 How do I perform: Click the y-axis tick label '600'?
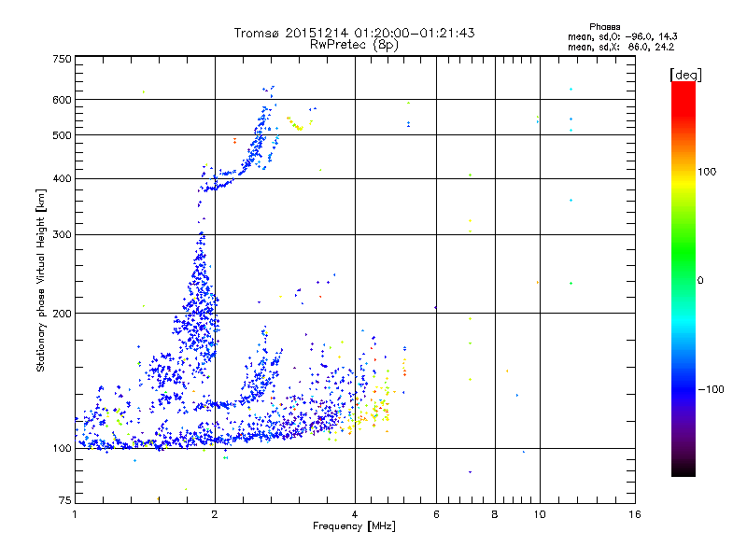pyautogui.click(x=63, y=100)
